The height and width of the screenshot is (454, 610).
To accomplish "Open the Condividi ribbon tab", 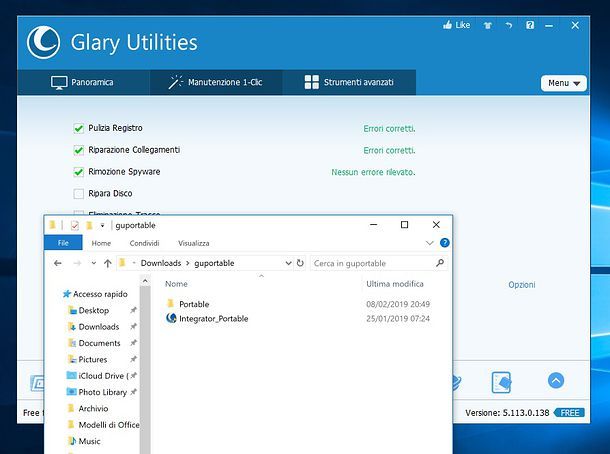I will point(144,243).
